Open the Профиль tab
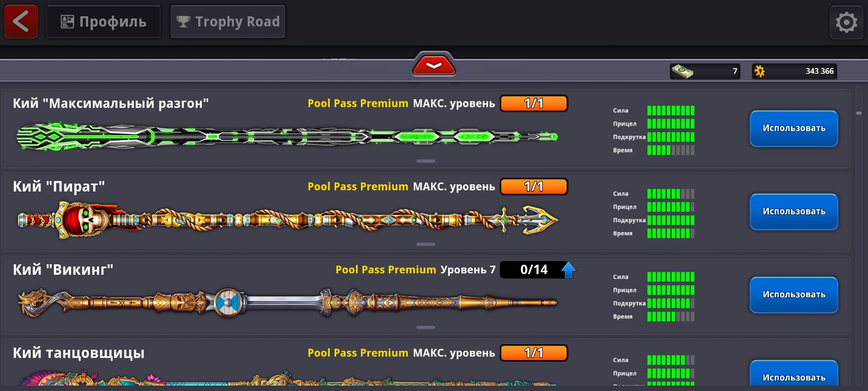This screenshot has height=391, width=868. click(x=103, y=22)
